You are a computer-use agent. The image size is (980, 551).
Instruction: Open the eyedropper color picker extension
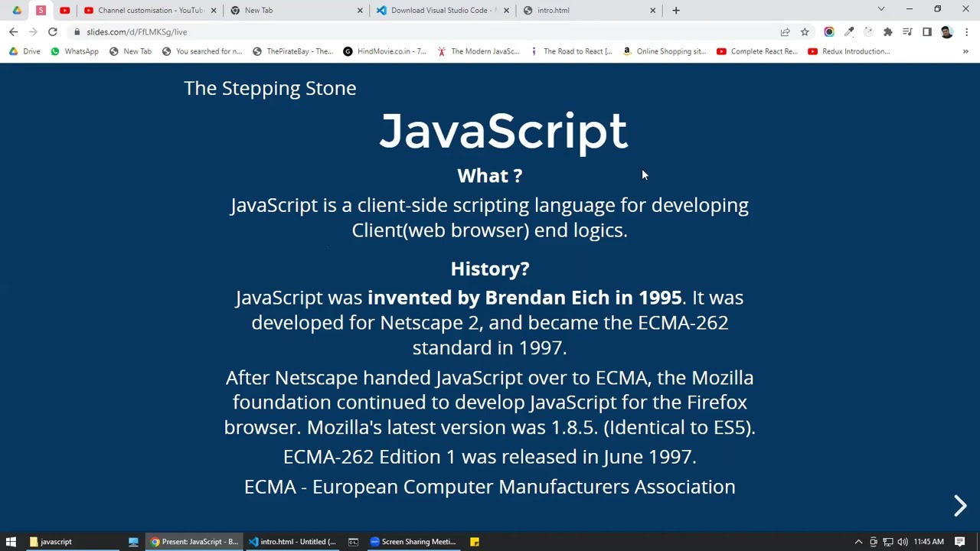tap(849, 32)
